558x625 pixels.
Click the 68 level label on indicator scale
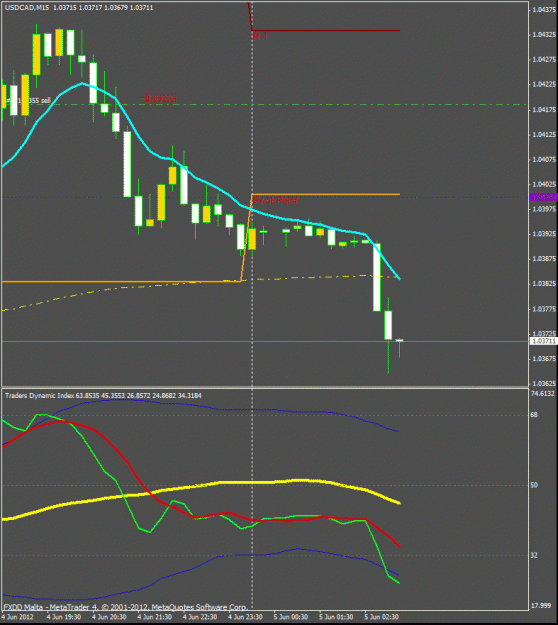(534, 415)
